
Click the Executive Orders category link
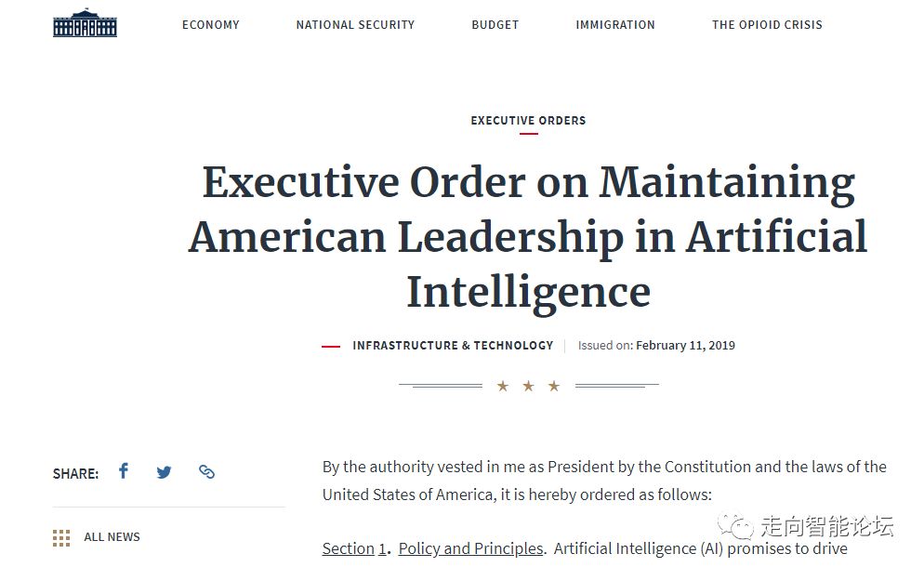pos(528,121)
